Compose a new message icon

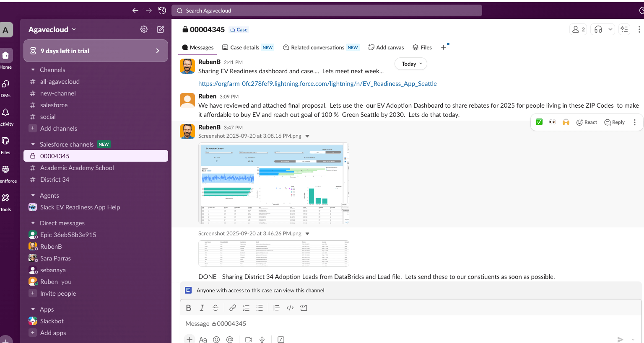161,29
